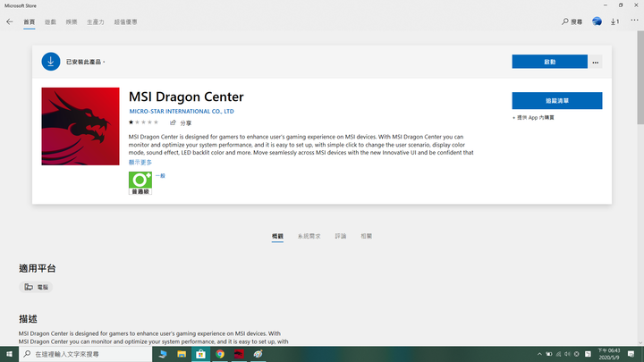Click the green 普遍級 age rating badge

click(140, 183)
